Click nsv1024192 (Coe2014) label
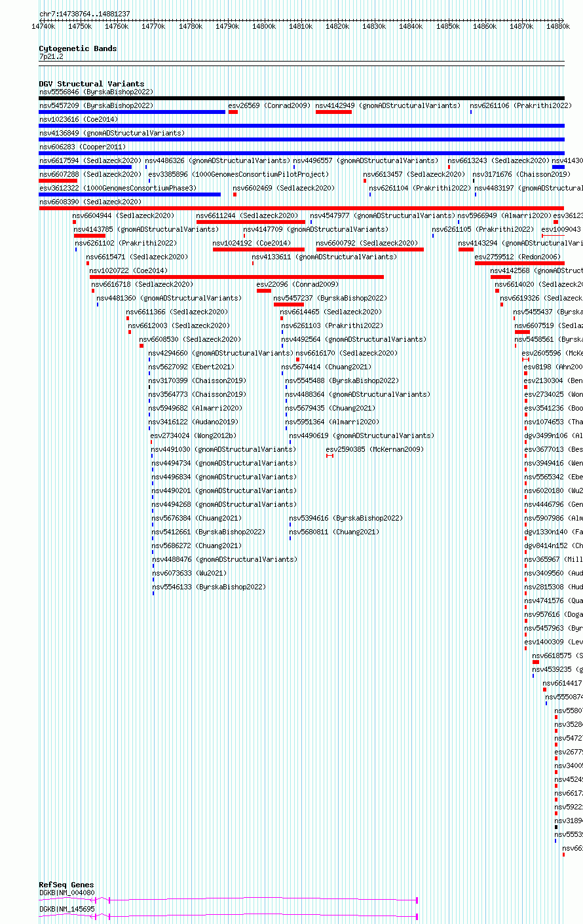 (252, 243)
